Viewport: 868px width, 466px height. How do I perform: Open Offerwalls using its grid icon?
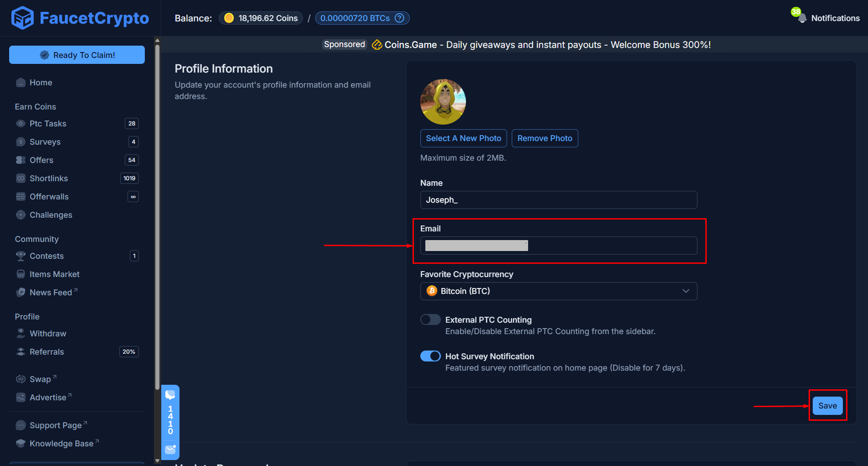coord(21,196)
